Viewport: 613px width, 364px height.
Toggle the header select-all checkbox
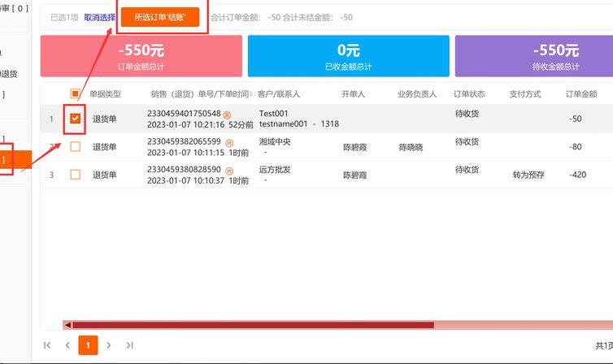(75, 93)
